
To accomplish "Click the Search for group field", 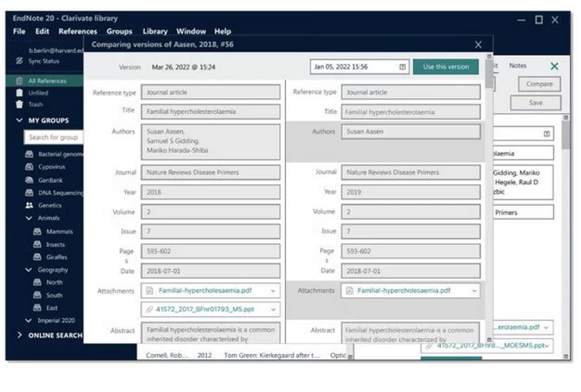I will [x=53, y=137].
